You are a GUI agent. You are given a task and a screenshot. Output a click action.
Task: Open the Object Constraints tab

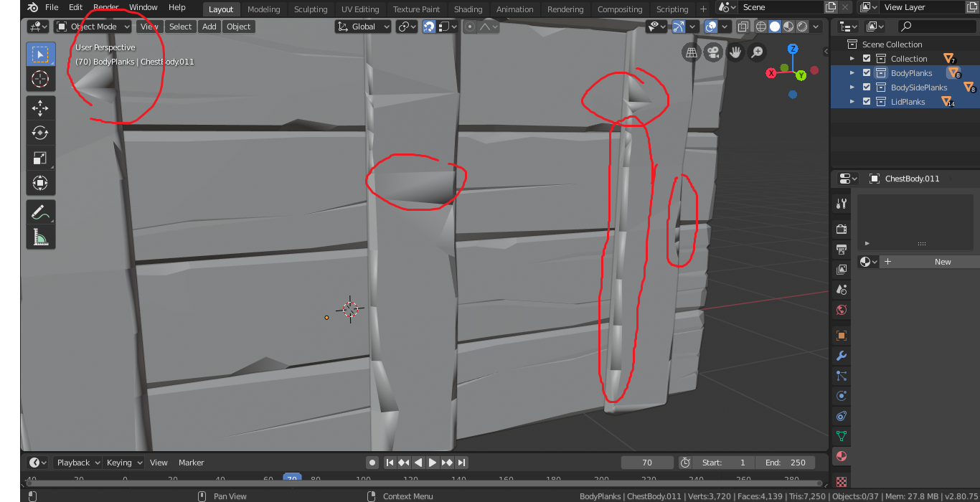(842, 416)
